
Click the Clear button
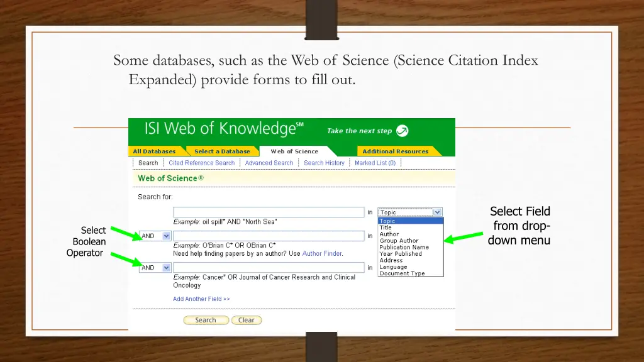pos(247,320)
